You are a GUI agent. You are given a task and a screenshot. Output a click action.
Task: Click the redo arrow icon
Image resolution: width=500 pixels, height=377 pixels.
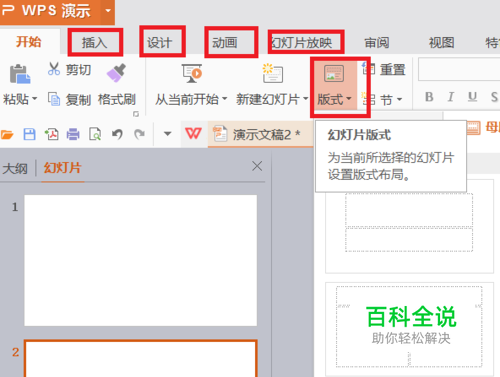tap(139, 134)
